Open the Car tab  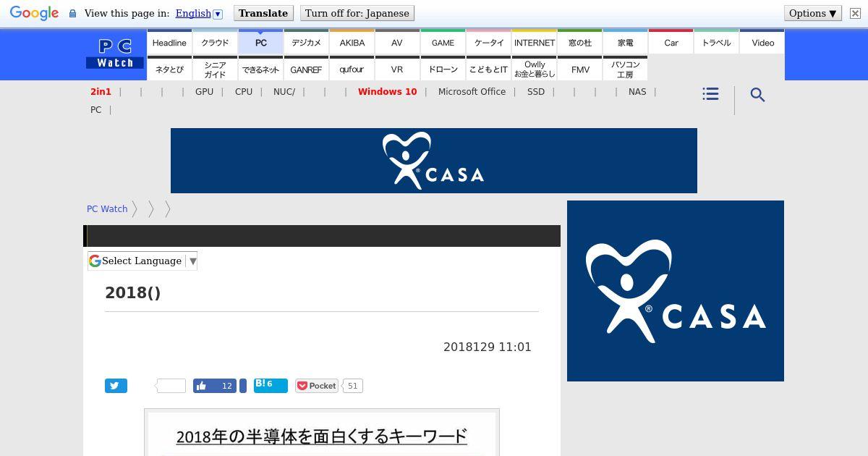click(671, 42)
